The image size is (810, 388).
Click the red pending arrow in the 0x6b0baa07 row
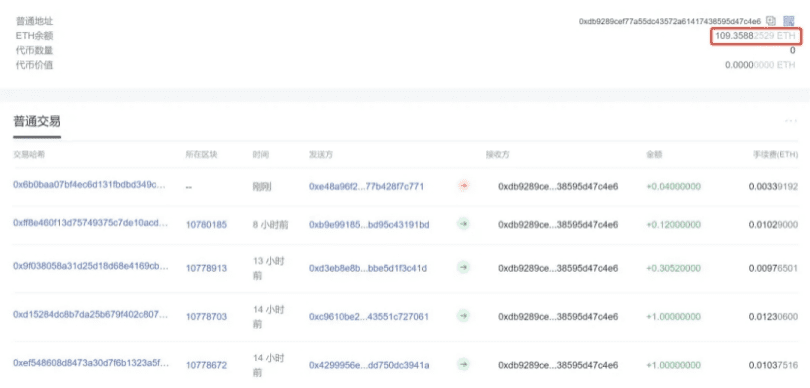[463, 186]
